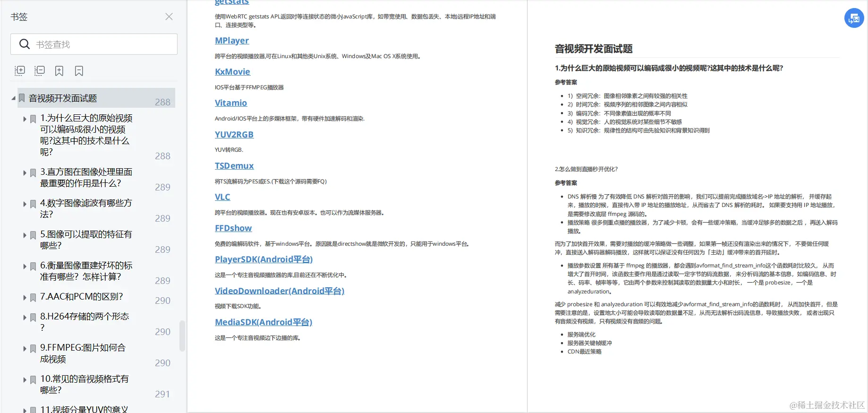This screenshot has width=868, height=413.
Task: Expand bookmark 6.衡量图像重建好坏
Action: (25, 267)
